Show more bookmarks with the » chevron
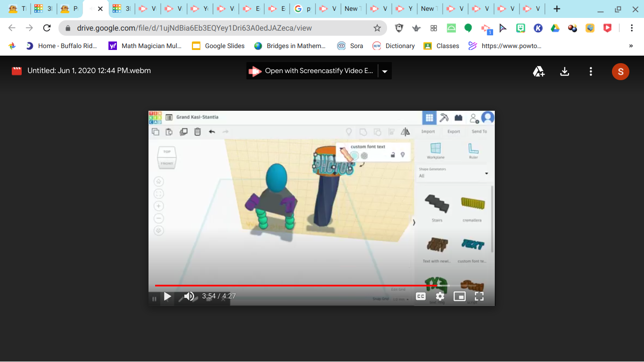644x362 pixels. click(631, 46)
